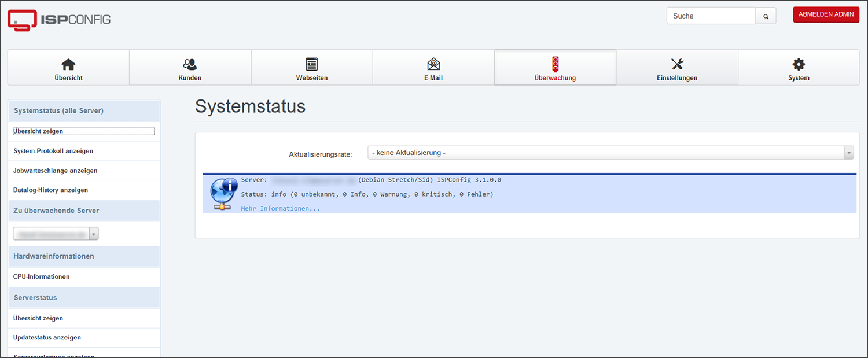Click the Überwachung traffic light icon
Screen dimensions: 868x358
click(555, 64)
